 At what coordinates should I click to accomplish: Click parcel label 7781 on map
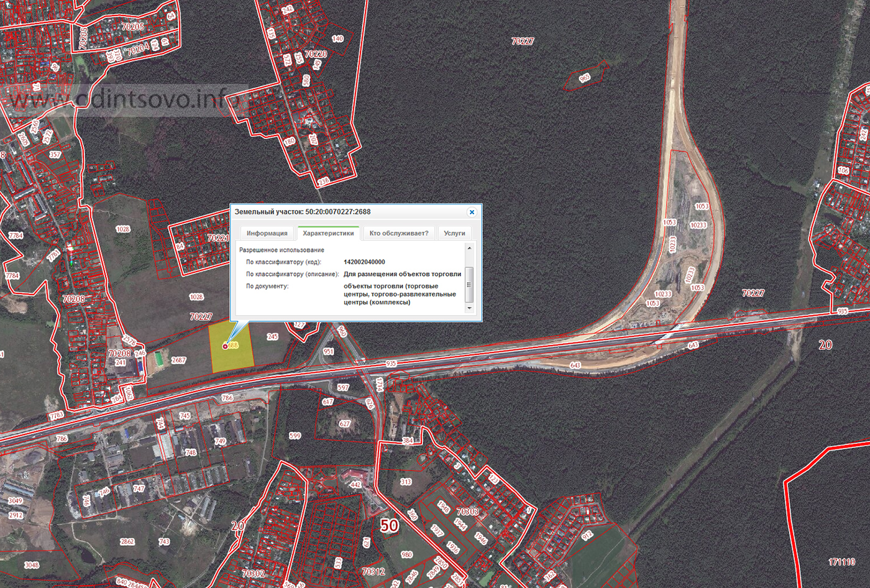click(x=53, y=255)
